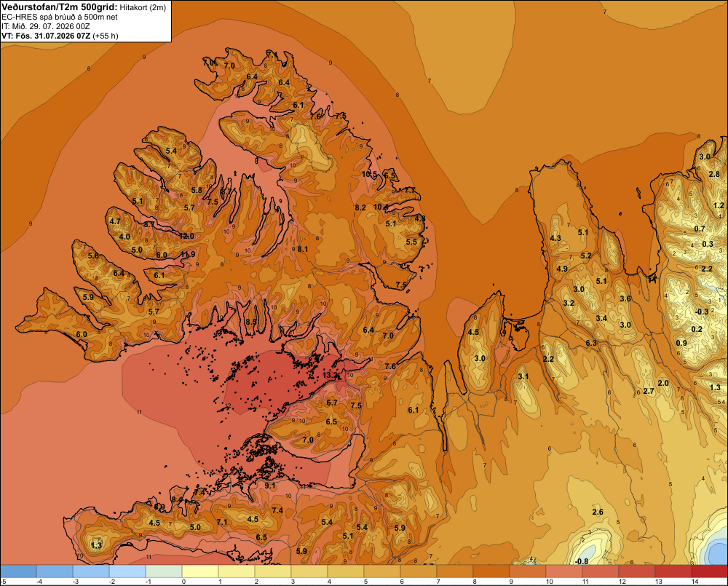Click the 13.2 temperature label on map

(x=330, y=375)
